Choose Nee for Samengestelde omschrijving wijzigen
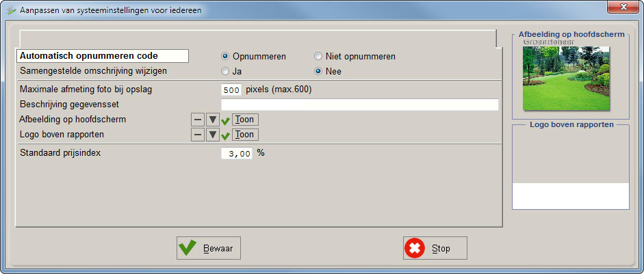The image size is (644, 274). coord(318,71)
